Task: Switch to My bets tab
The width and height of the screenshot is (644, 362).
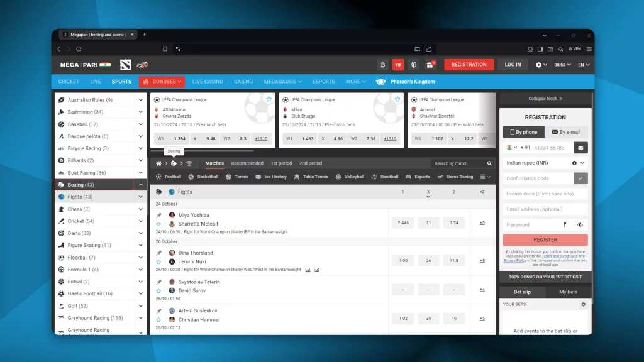Action: [568, 292]
